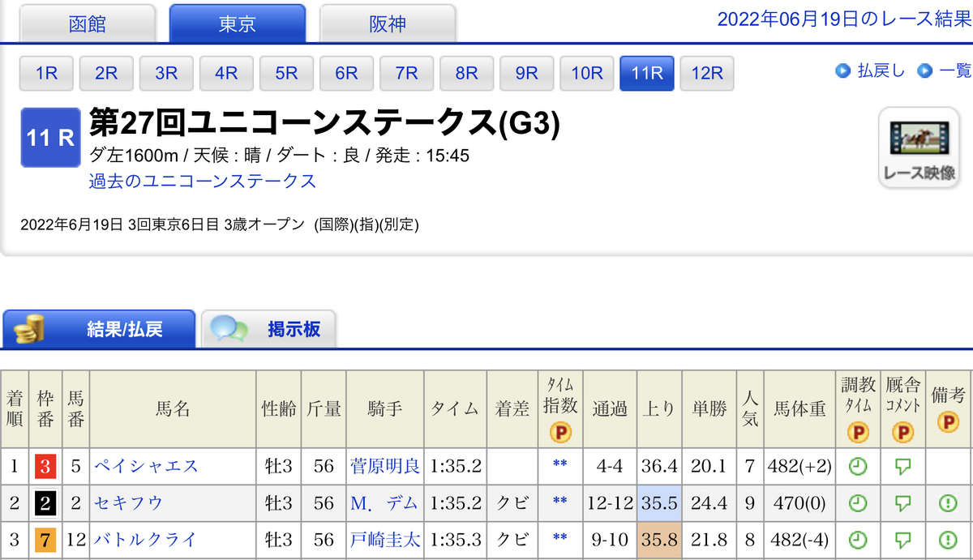
Task: Open training time clock for セキフウ
Action: tap(858, 503)
